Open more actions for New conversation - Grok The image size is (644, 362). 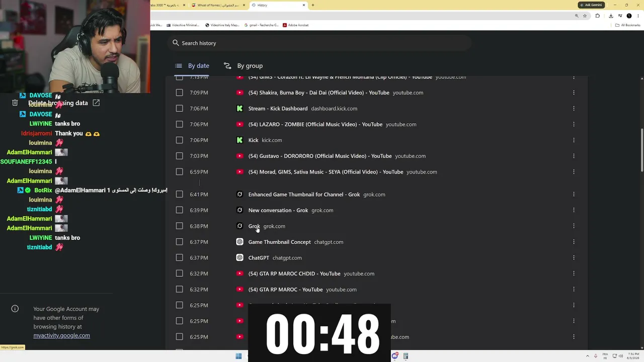574,210
